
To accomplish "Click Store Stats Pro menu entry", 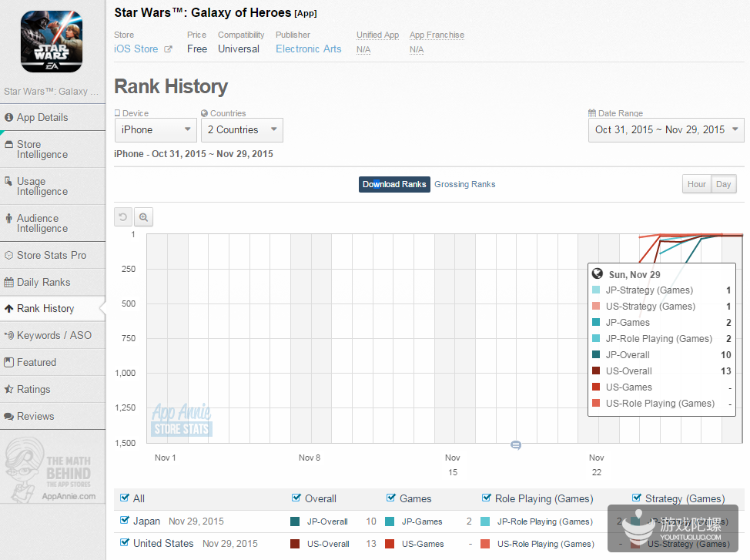I will coord(52,255).
